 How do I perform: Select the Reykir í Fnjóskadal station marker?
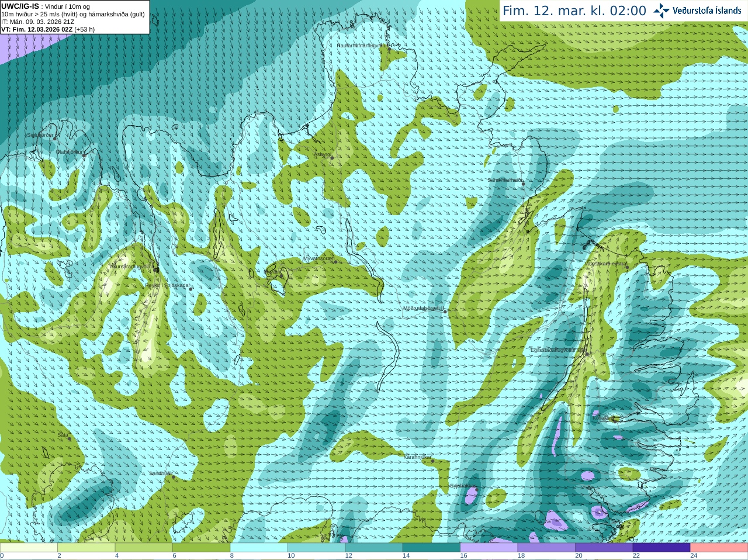coord(191,289)
